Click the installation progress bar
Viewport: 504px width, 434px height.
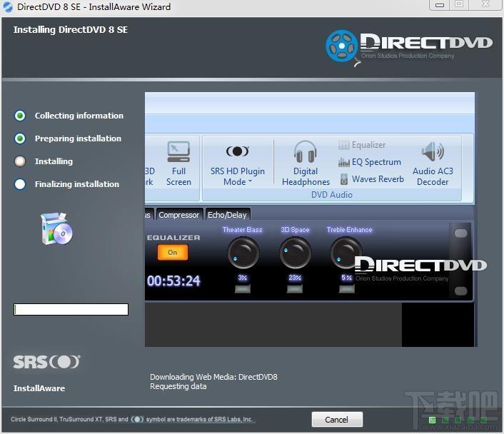(71, 309)
